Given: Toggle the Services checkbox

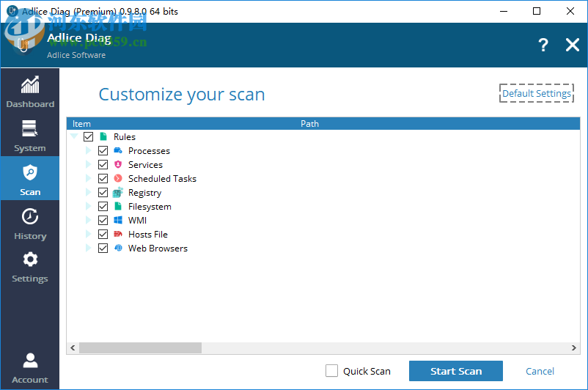Looking at the screenshot, I should pyautogui.click(x=103, y=164).
